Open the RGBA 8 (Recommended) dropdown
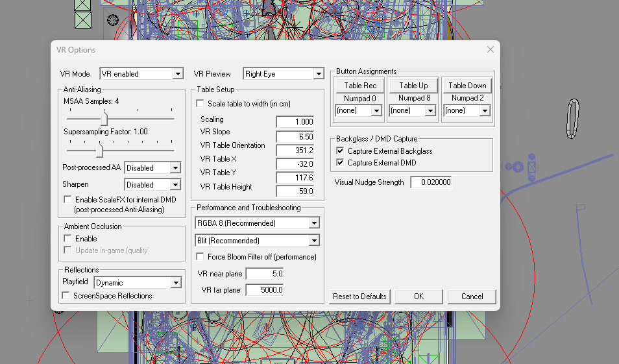Screen dimensions: 619x364 coord(257,223)
